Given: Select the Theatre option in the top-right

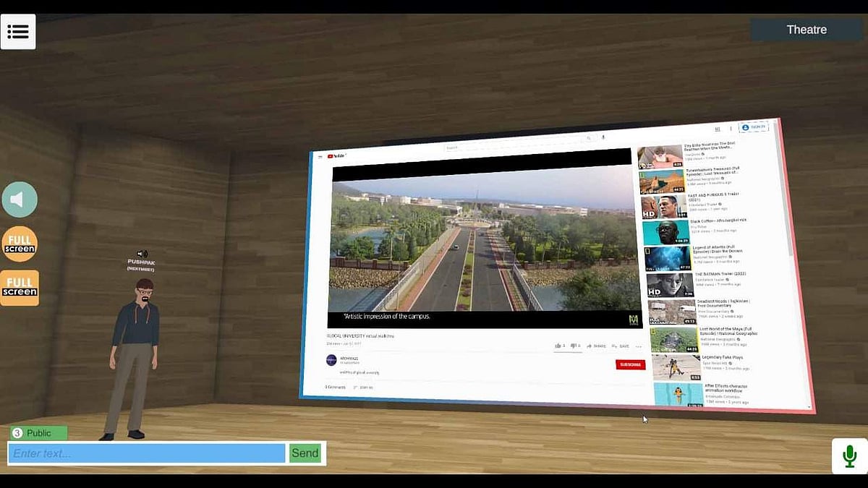Looking at the screenshot, I should [806, 30].
